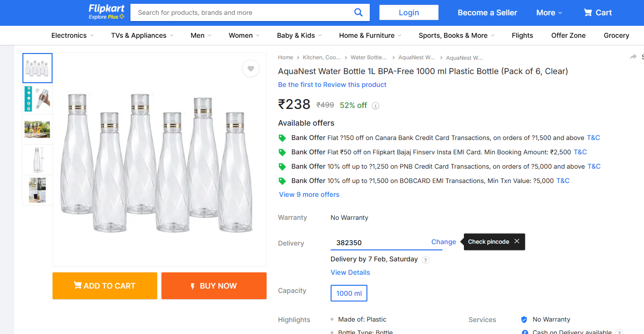The height and width of the screenshot is (334, 644).
Task: Go to the Grocery section
Action: tap(616, 35)
